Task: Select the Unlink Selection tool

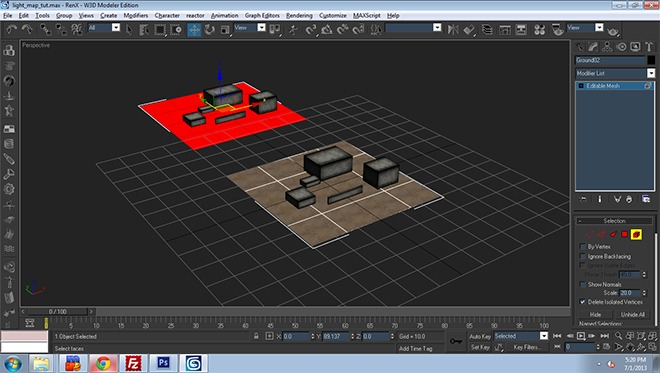Action: [x=61, y=29]
